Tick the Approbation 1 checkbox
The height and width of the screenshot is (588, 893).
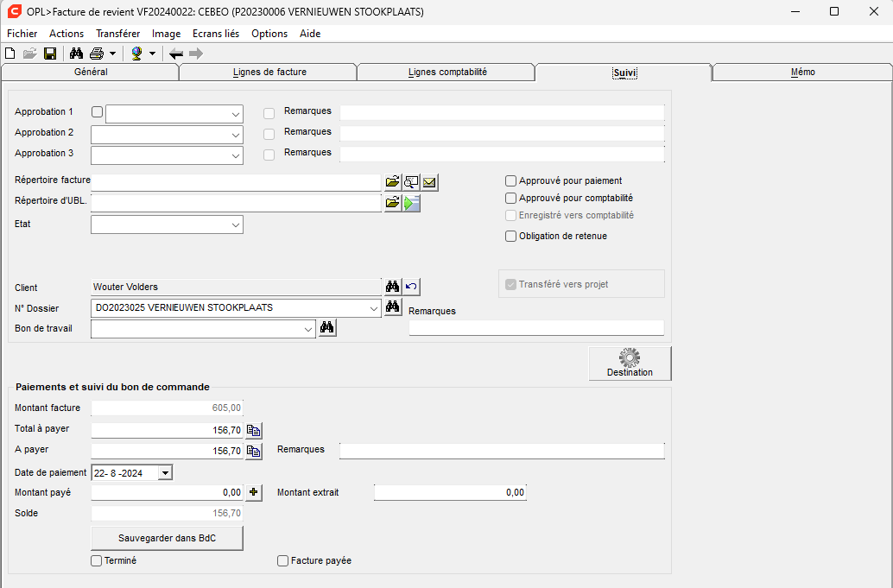[x=98, y=111]
